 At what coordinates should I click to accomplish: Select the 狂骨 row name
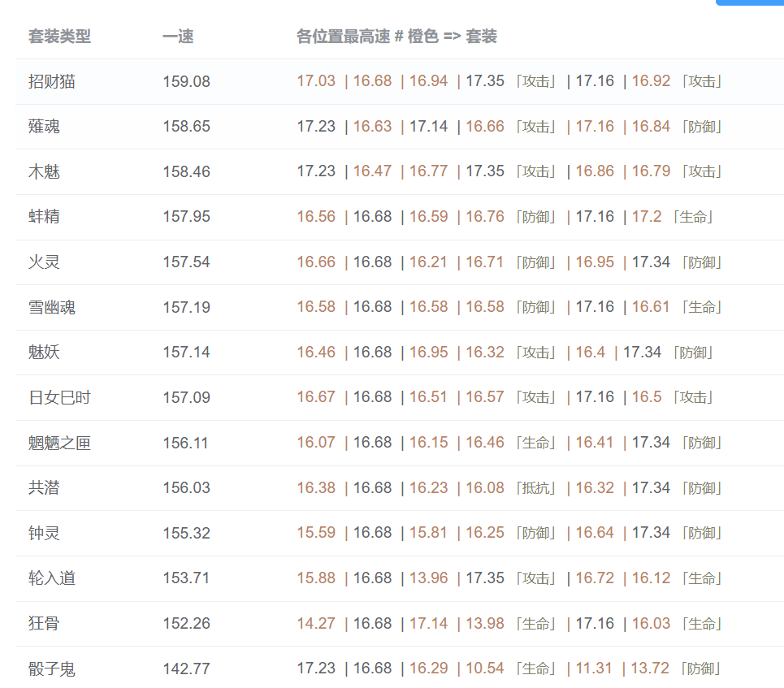coord(44,624)
